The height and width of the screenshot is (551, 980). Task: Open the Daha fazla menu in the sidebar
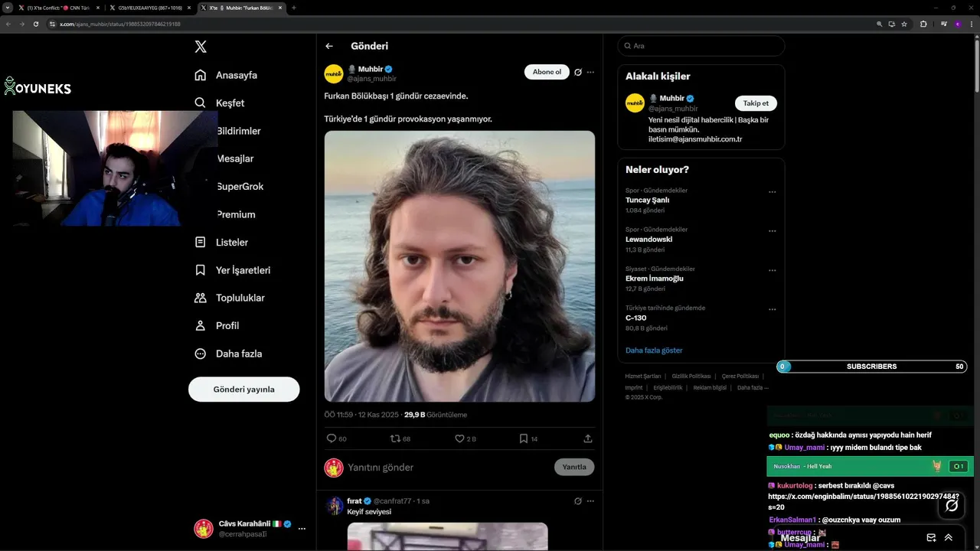(228, 354)
